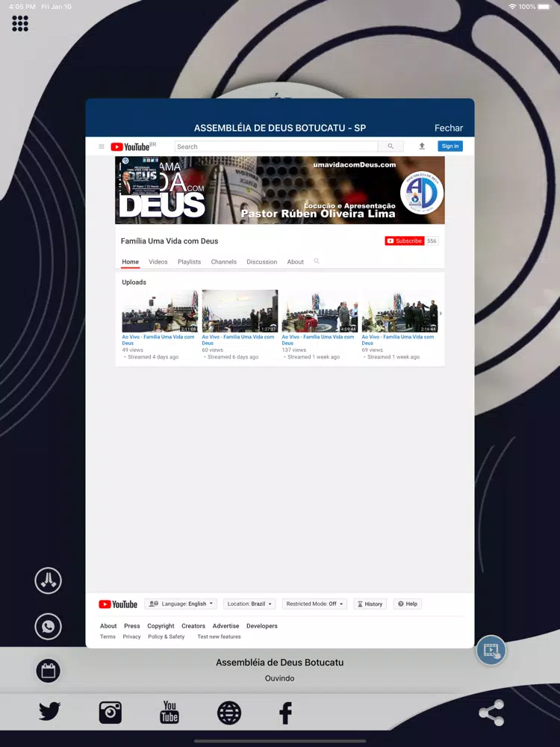Open footer Creators link
The height and width of the screenshot is (747, 560).
tap(193, 626)
